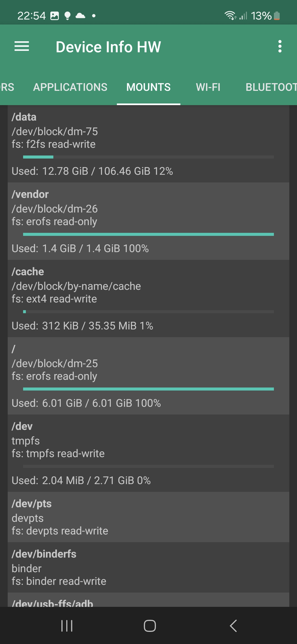Open the three-dot overflow menu
Viewport: 297px width, 644px height.
(x=280, y=46)
